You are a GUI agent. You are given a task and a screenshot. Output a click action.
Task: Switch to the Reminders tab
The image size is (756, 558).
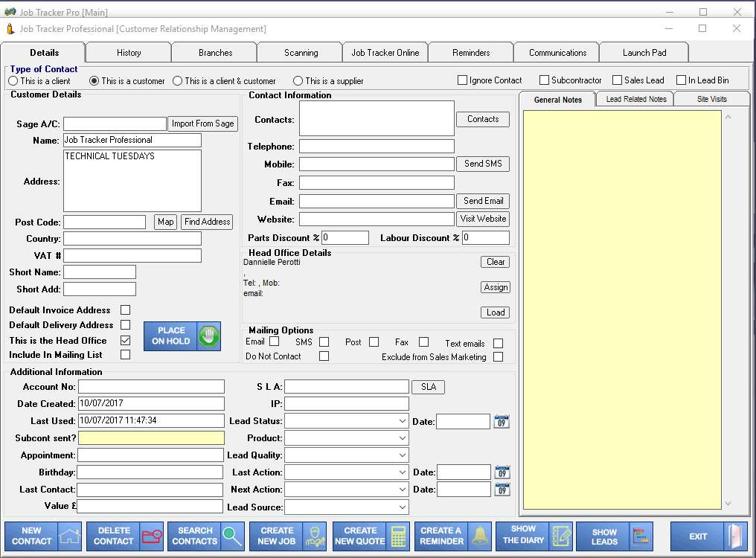471,53
